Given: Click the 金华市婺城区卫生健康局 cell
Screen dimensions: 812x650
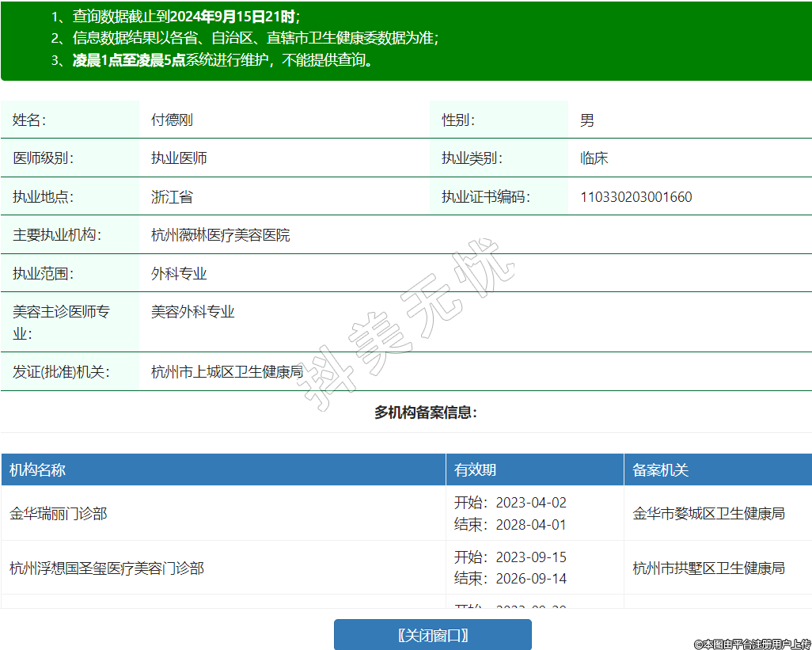Looking at the screenshot, I should pyautogui.click(x=708, y=514).
